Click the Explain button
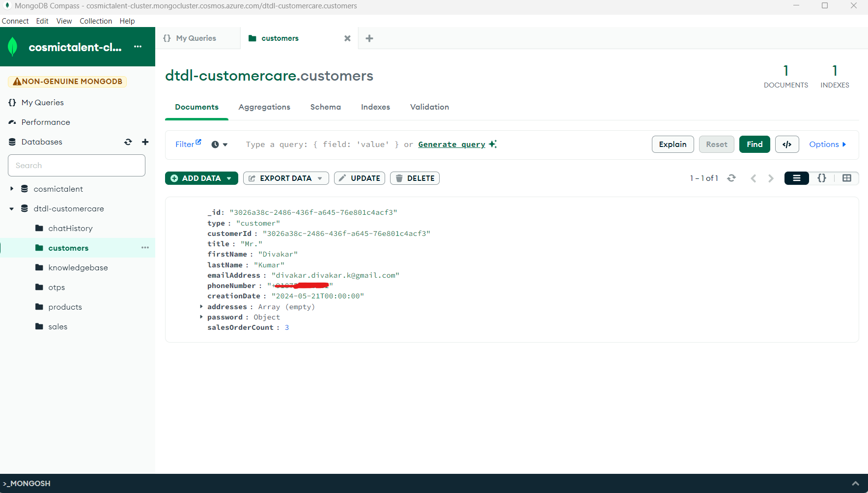The image size is (868, 493). 673,145
